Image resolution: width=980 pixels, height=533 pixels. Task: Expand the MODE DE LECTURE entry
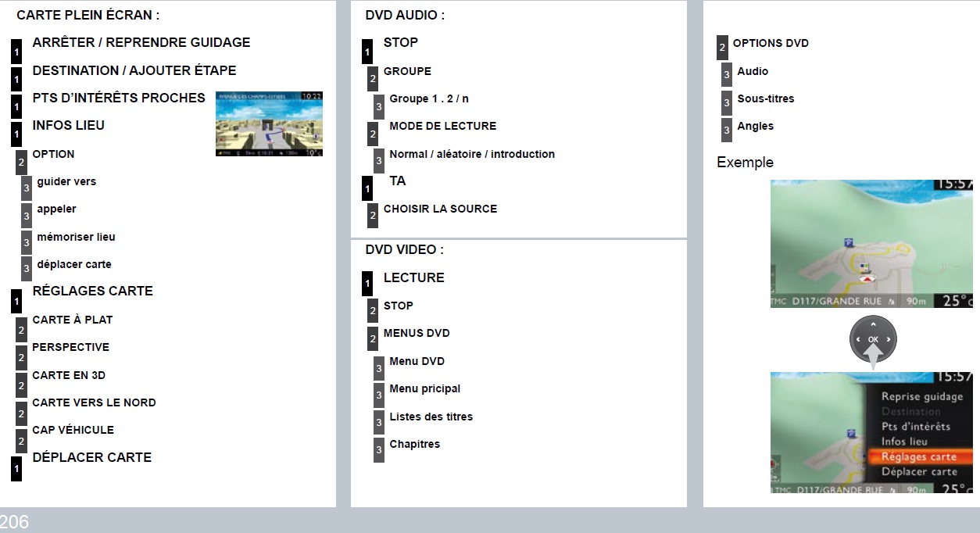point(442,127)
